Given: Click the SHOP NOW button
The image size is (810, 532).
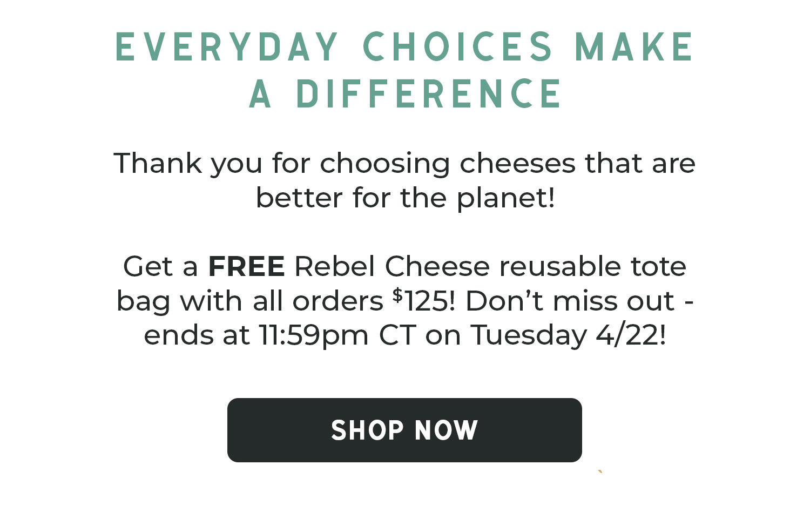Looking at the screenshot, I should (404, 430).
